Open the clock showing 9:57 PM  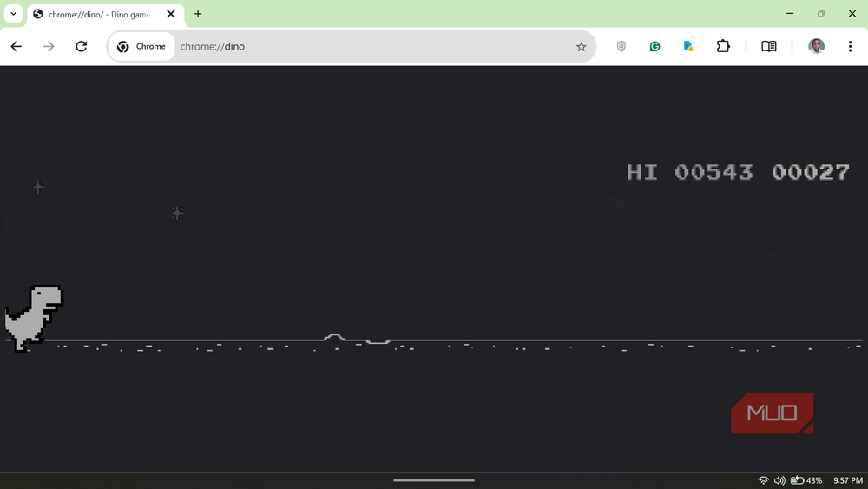tap(848, 480)
